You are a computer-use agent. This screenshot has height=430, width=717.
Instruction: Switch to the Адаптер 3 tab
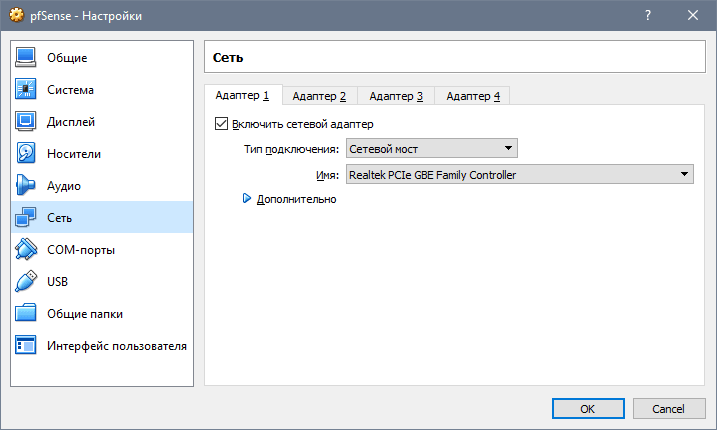(x=396, y=96)
